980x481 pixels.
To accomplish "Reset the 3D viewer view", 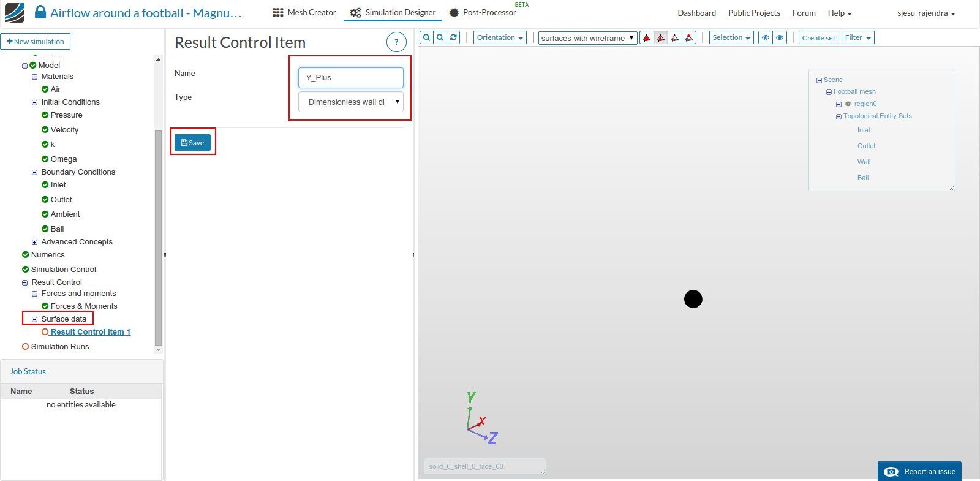I will [454, 37].
